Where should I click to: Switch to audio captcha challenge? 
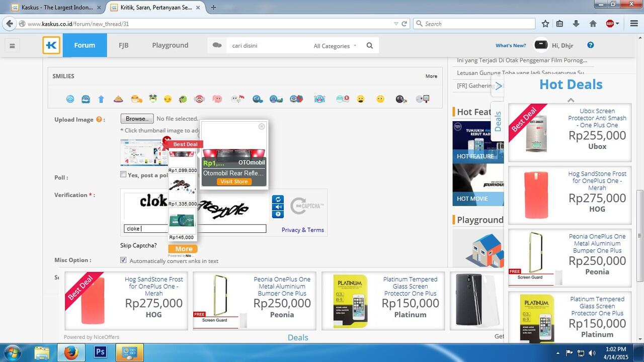(x=278, y=207)
